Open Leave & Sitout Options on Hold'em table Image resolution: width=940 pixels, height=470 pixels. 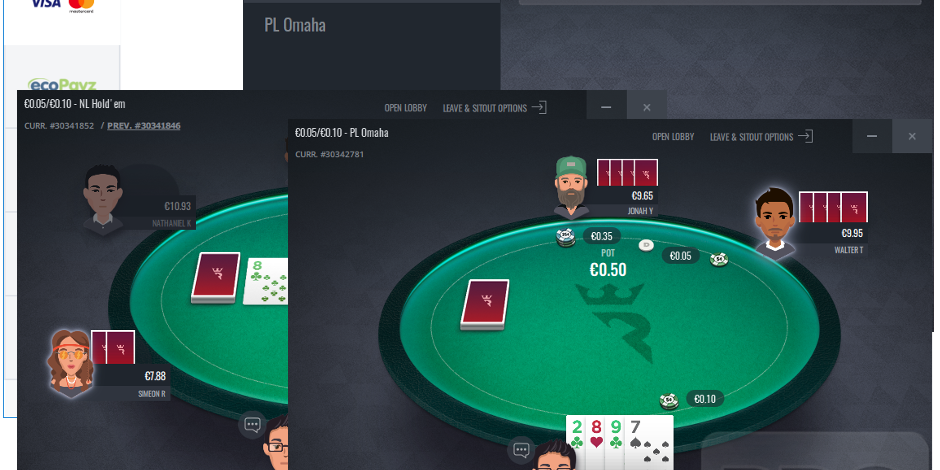tap(494, 108)
